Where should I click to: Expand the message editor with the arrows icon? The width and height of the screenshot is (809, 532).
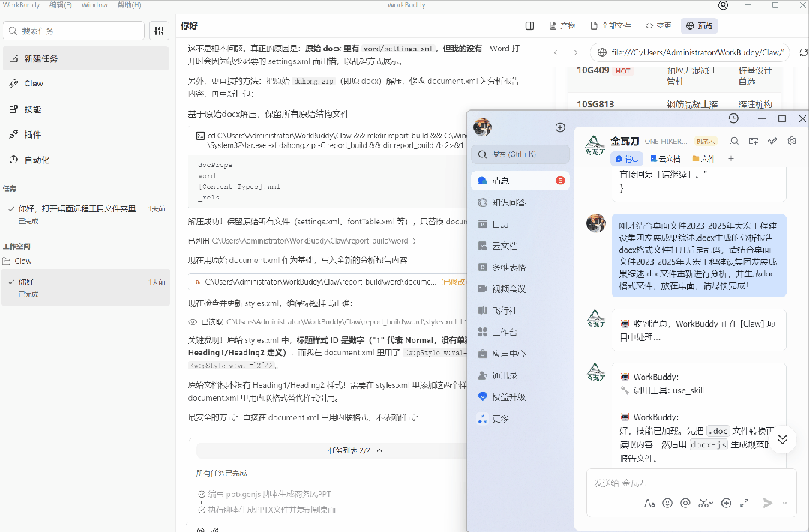744,503
